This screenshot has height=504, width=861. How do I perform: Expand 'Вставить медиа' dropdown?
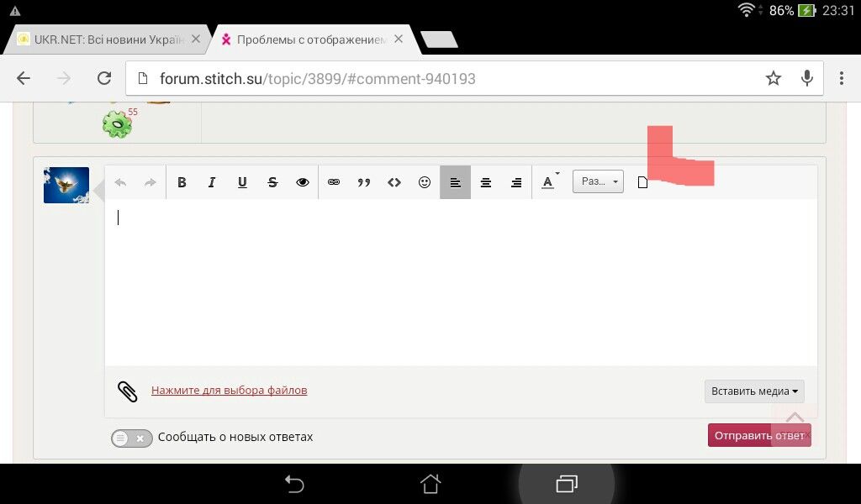754,391
